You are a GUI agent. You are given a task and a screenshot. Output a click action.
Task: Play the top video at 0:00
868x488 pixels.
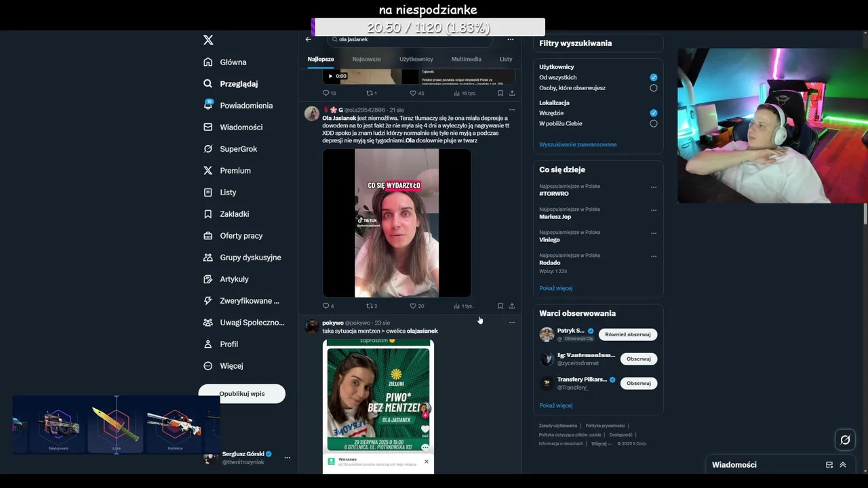331,76
